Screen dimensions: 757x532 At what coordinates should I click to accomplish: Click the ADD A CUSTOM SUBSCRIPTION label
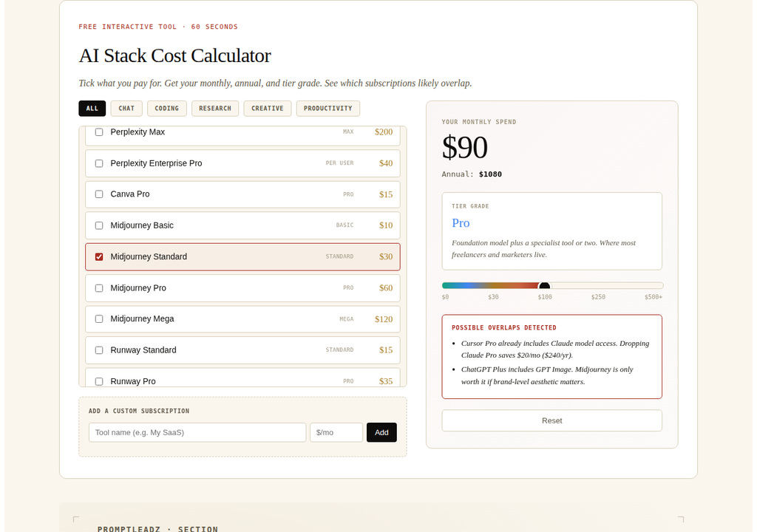(139, 411)
